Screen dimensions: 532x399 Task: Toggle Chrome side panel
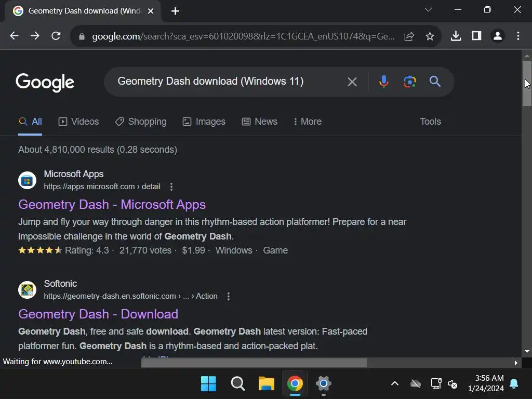[477, 36]
